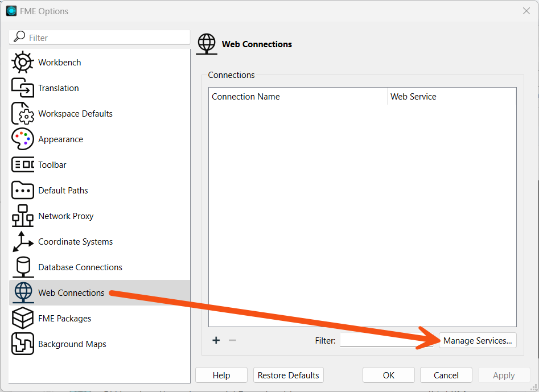Viewport: 539px width, 392px height.
Task: Click the Background Maps icon
Action: pos(22,344)
